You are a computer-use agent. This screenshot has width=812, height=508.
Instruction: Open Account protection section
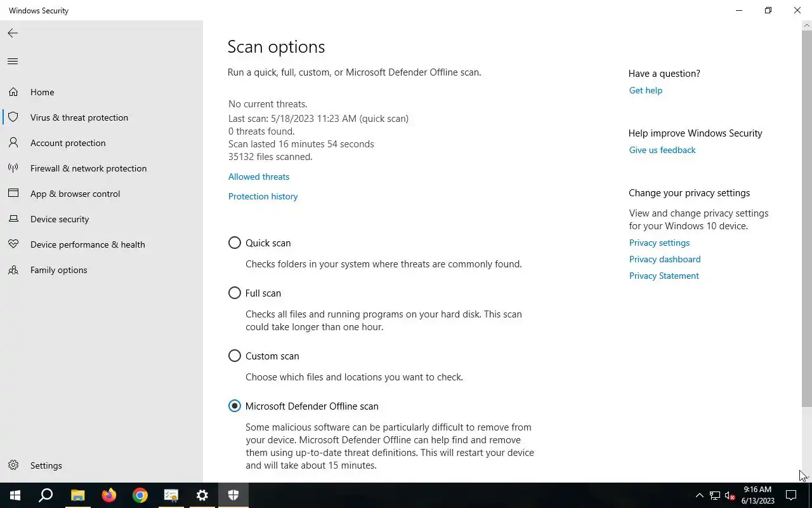(x=68, y=143)
